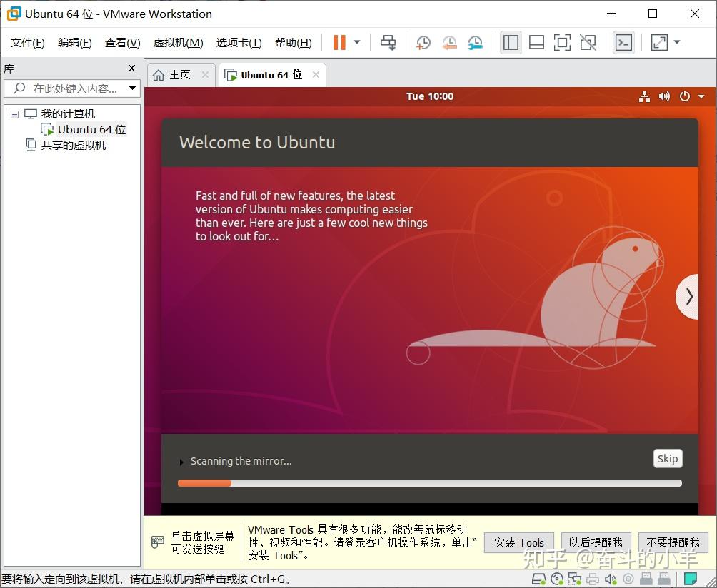Click the search input field in the library
The width and height of the screenshot is (717, 588).
click(x=68, y=88)
